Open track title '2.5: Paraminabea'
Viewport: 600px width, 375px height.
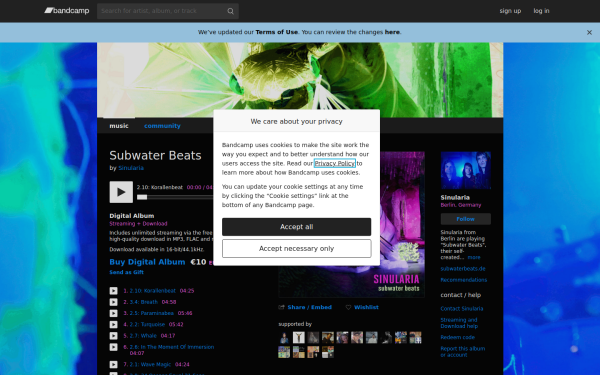point(152,313)
